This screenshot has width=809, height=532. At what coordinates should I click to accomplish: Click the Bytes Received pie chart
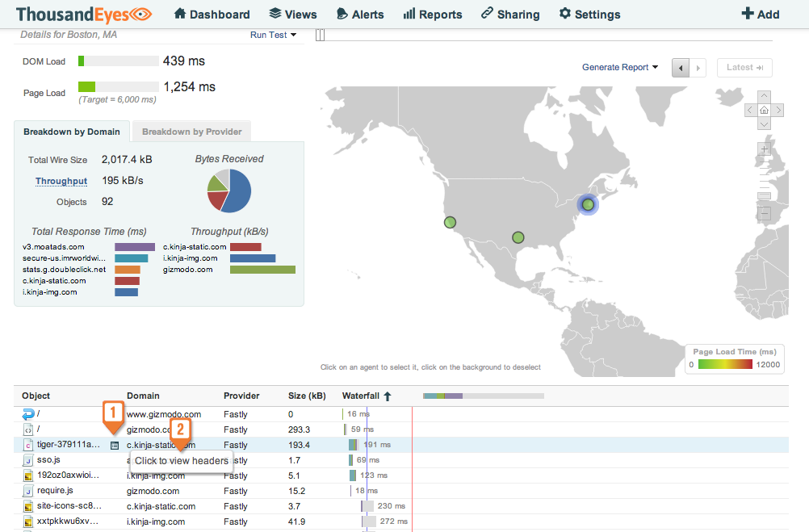tap(229, 191)
